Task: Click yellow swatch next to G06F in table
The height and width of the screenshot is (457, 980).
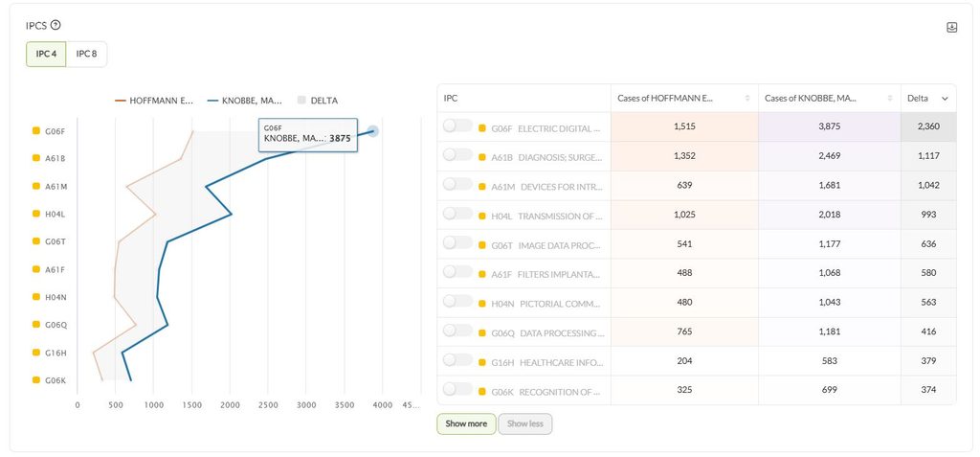Action: 482,128
